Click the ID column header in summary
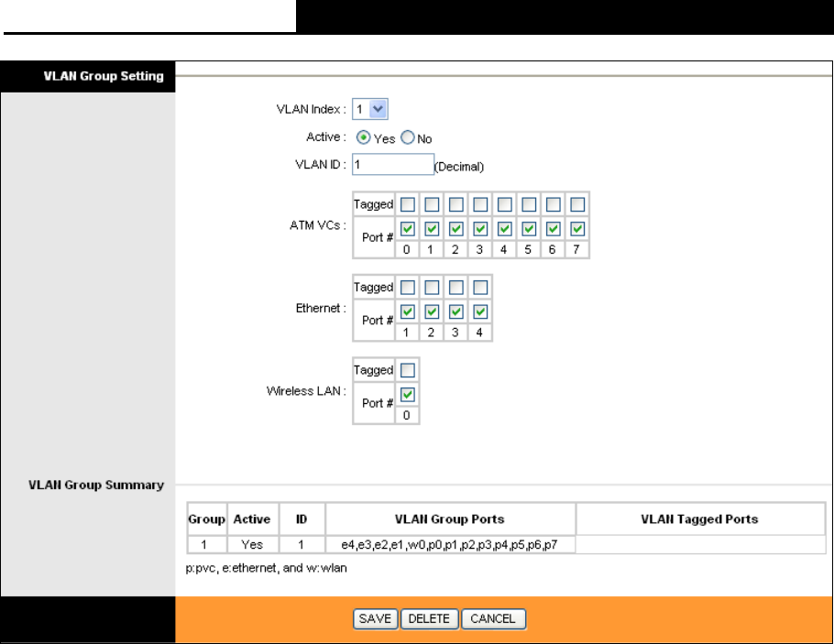The width and height of the screenshot is (834, 644). click(x=302, y=519)
